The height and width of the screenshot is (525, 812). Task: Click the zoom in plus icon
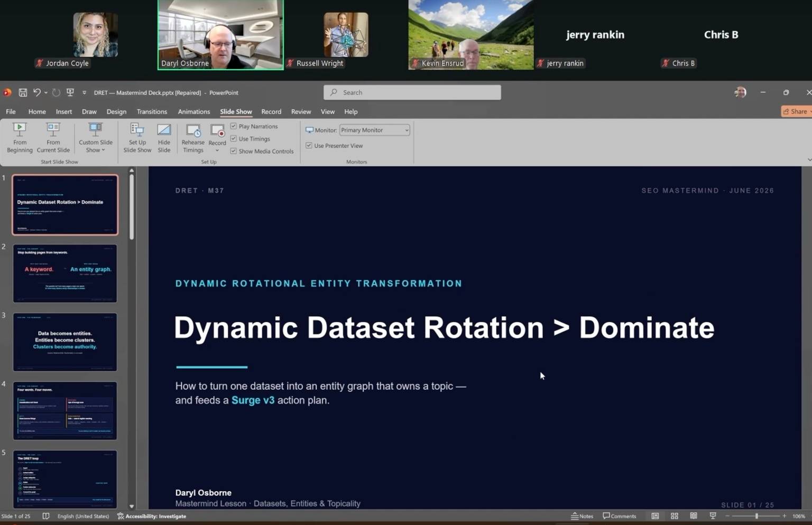point(784,516)
